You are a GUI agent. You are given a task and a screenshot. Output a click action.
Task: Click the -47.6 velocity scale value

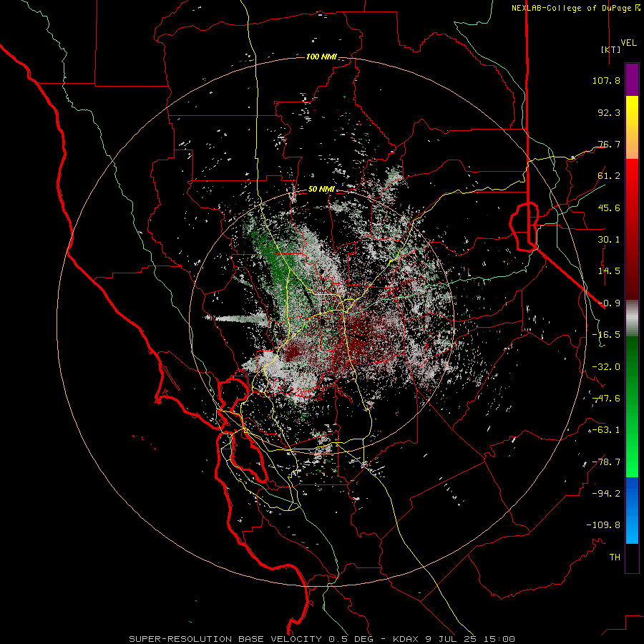606,399
